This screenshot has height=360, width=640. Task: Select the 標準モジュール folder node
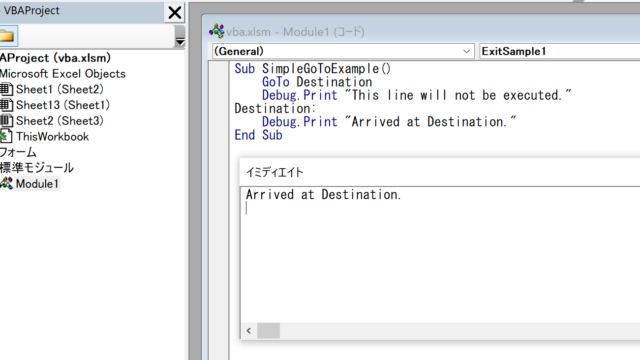click(x=37, y=168)
